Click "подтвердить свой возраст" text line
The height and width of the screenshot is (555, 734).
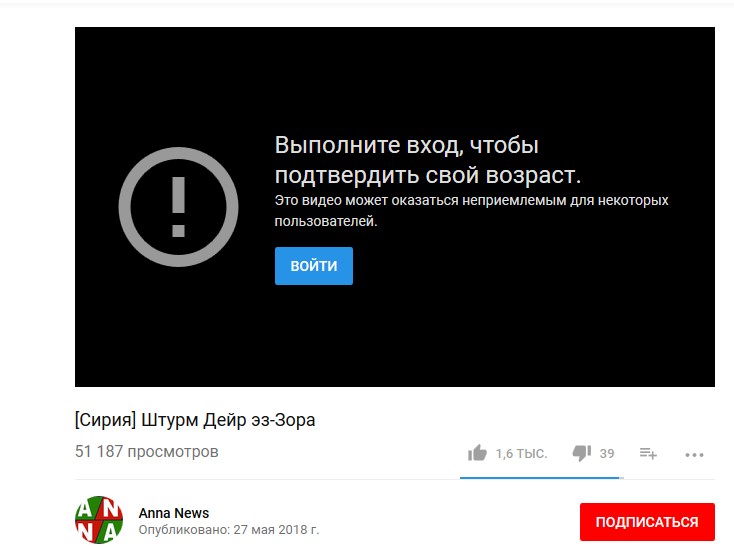pos(427,175)
